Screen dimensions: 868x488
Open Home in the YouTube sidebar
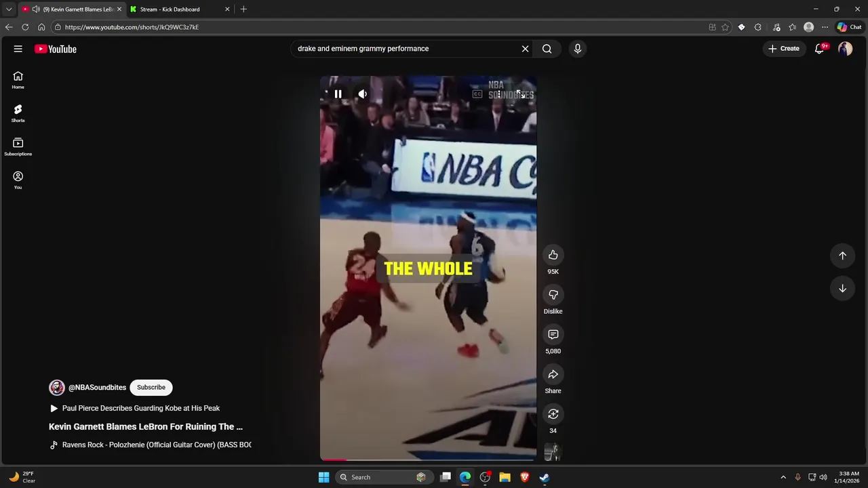coord(18,80)
